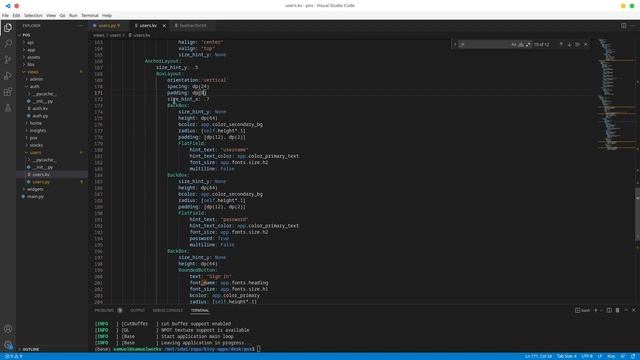640x360 pixels.
Task: Select the users.kv editor tab
Action: point(148,26)
